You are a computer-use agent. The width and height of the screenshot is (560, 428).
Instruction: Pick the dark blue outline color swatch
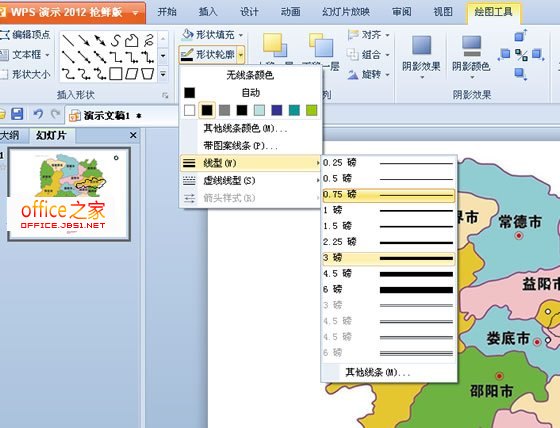click(x=277, y=110)
